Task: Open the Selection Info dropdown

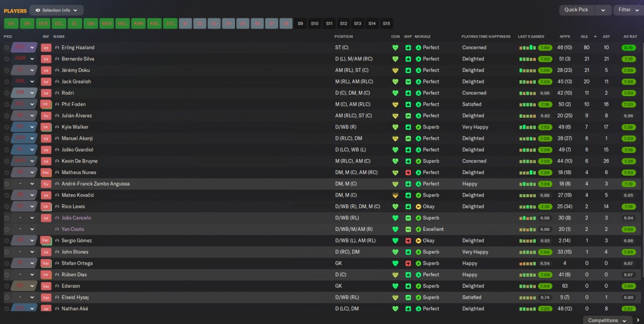Action: pos(56,10)
